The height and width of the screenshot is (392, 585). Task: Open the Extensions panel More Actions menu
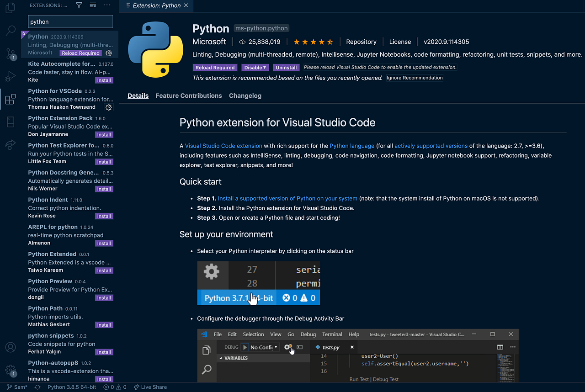[x=107, y=5]
